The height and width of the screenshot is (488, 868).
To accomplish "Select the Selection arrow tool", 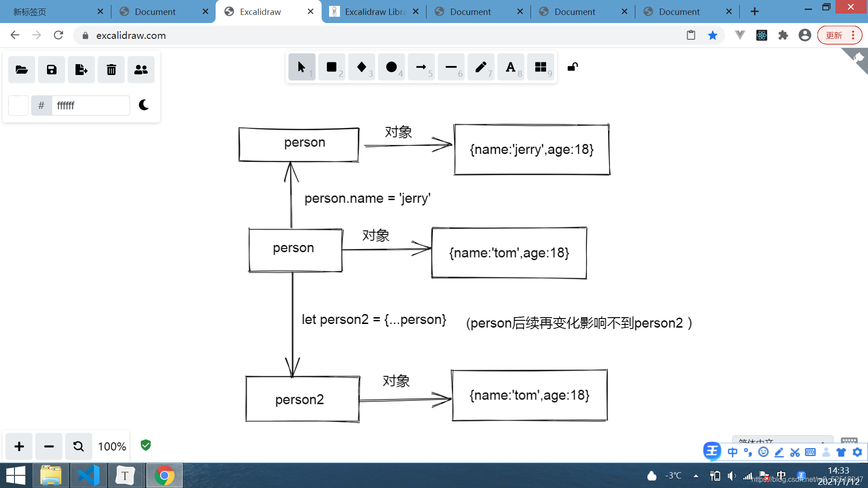I will [x=302, y=67].
